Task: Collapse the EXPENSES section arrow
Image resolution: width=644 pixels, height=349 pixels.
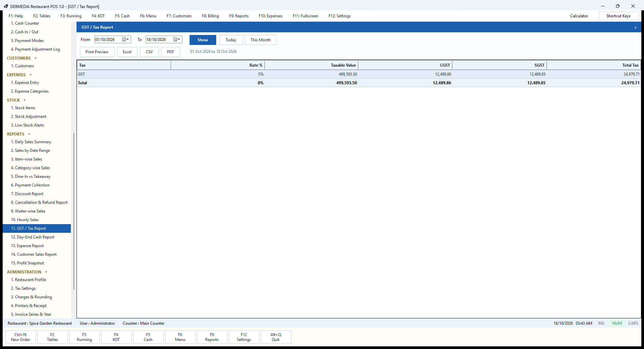Action: [x=31, y=75]
